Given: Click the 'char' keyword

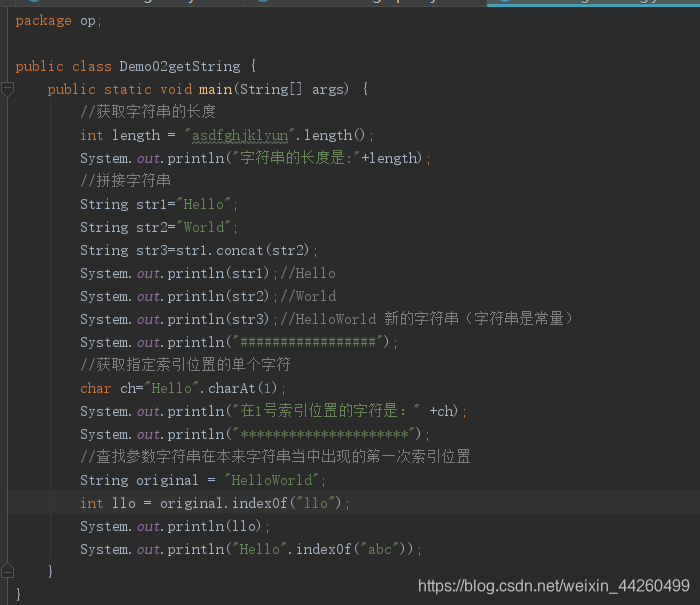Looking at the screenshot, I should [x=96, y=388].
